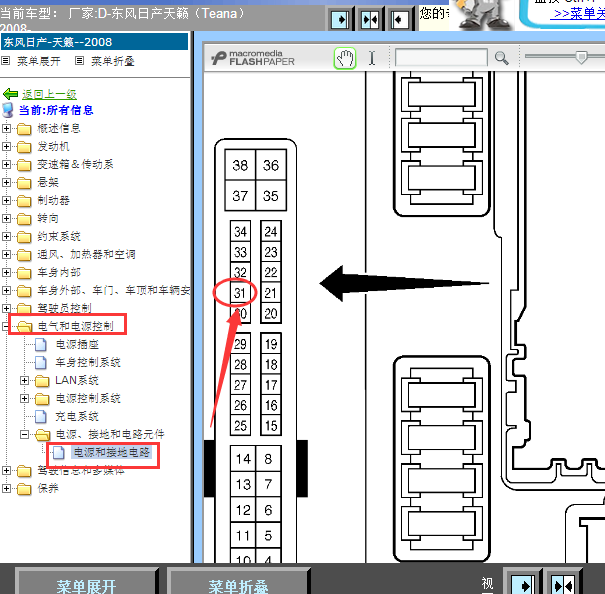The height and width of the screenshot is (594, 605).
Task: Click the LAN系统 folder icon
Action: 42,381
